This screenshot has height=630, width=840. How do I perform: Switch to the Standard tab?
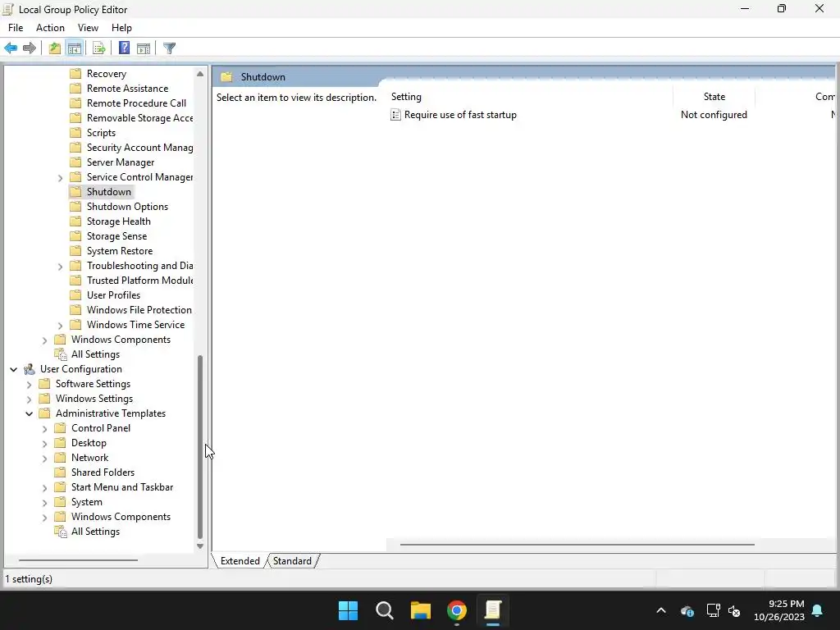[x=292, y=561]
